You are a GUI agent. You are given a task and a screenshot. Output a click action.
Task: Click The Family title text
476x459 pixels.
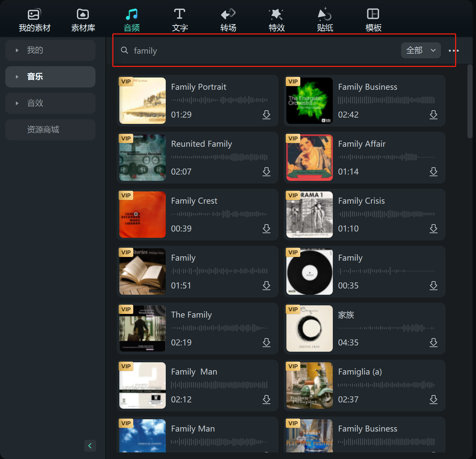(191, 315)
